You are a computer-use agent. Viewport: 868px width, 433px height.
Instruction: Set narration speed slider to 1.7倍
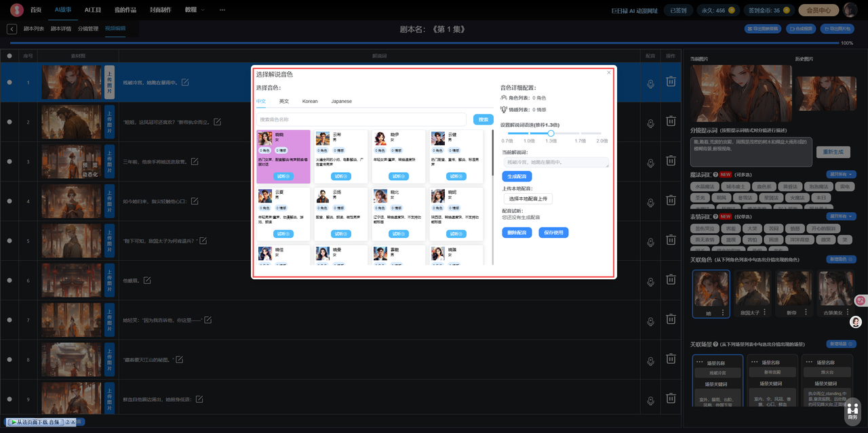580,133
